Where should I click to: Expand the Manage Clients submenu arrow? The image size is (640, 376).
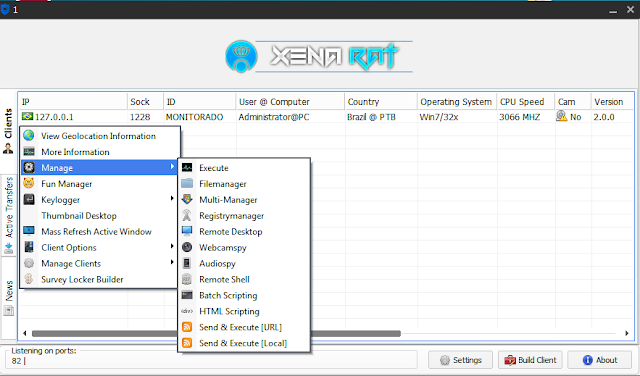tap(172, 263)
